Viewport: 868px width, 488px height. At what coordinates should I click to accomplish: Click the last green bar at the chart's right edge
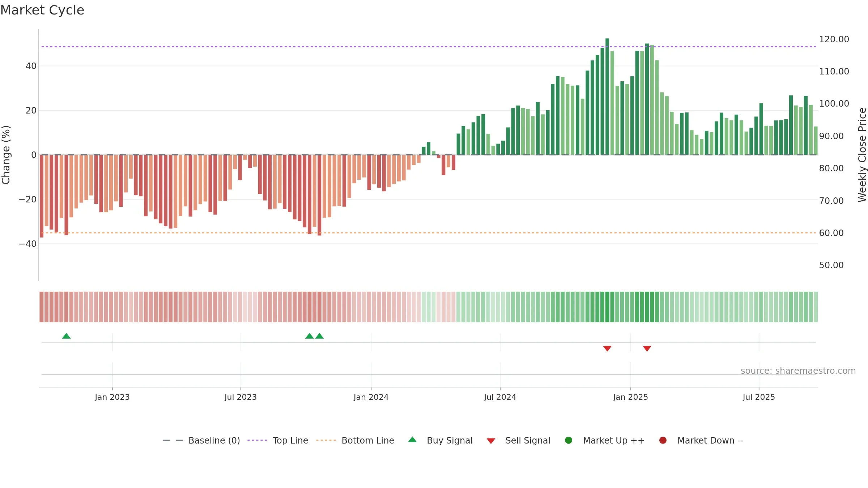tap(816, 141)
